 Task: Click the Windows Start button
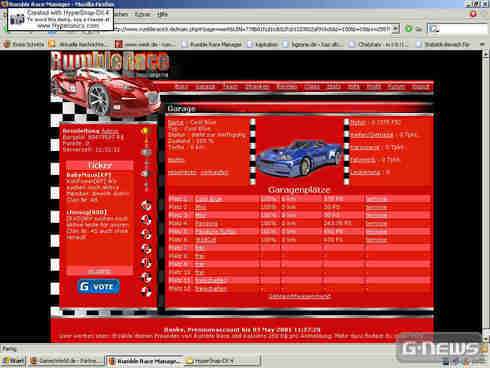13,361
